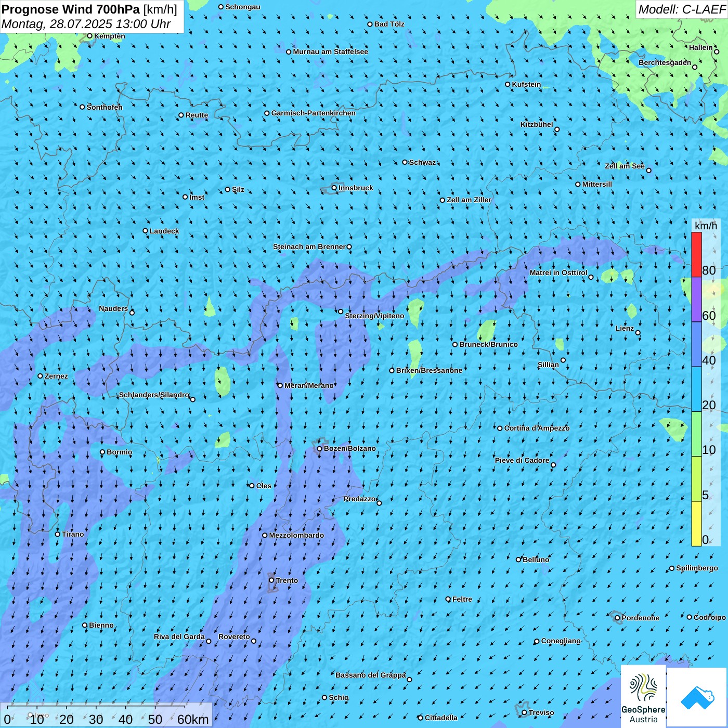728x728 pixels.
Task: Click the 'Cortina d'Ampezzo' label
Action: (x=537, y=428)
